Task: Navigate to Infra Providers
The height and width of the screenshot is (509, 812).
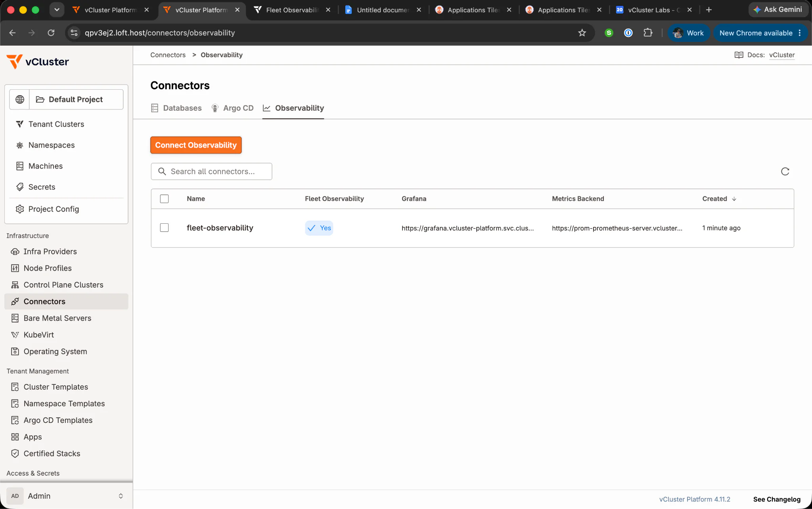Action: tap(50, 252)
